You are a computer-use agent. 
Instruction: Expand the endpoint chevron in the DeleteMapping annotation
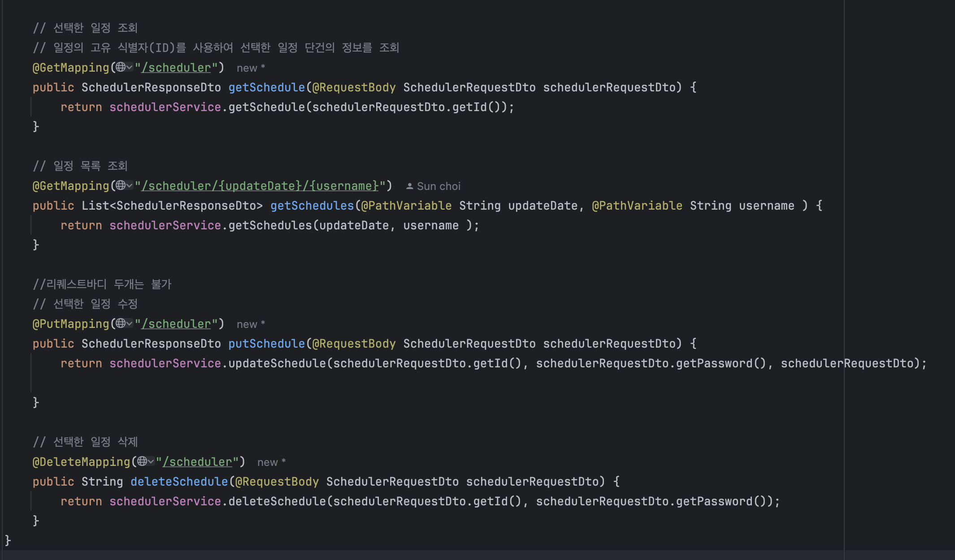151,461
